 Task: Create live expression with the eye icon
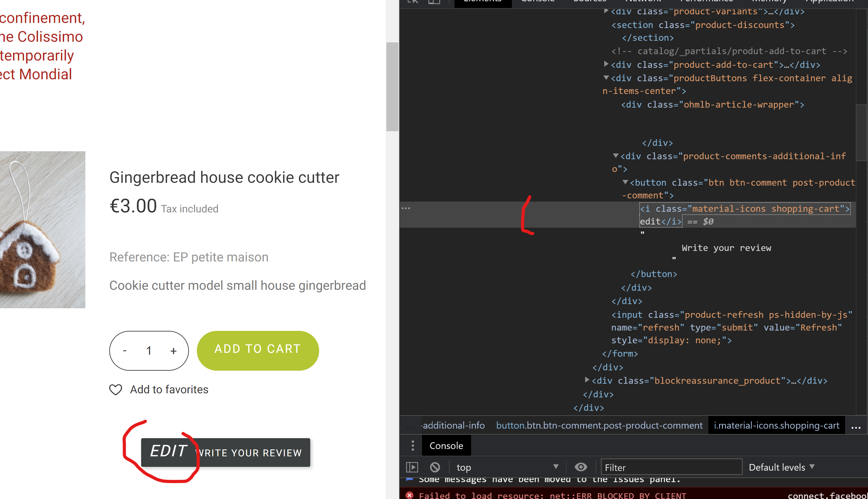(x=581, y=467)
